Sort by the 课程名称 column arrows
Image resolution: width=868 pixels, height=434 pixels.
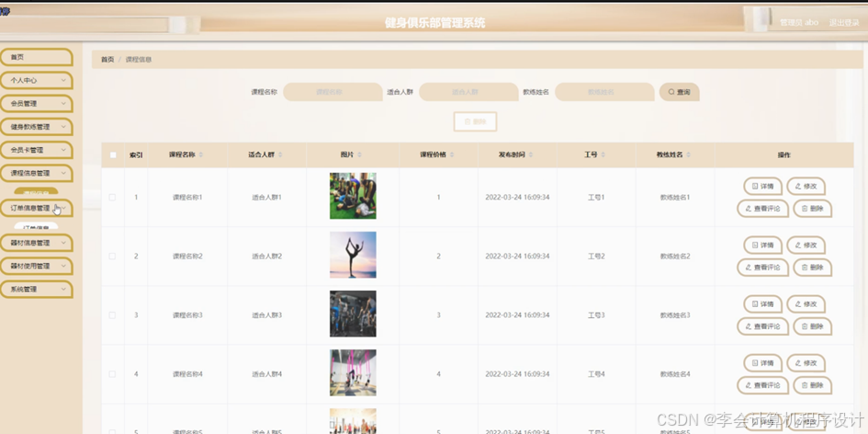click(201, 155)
